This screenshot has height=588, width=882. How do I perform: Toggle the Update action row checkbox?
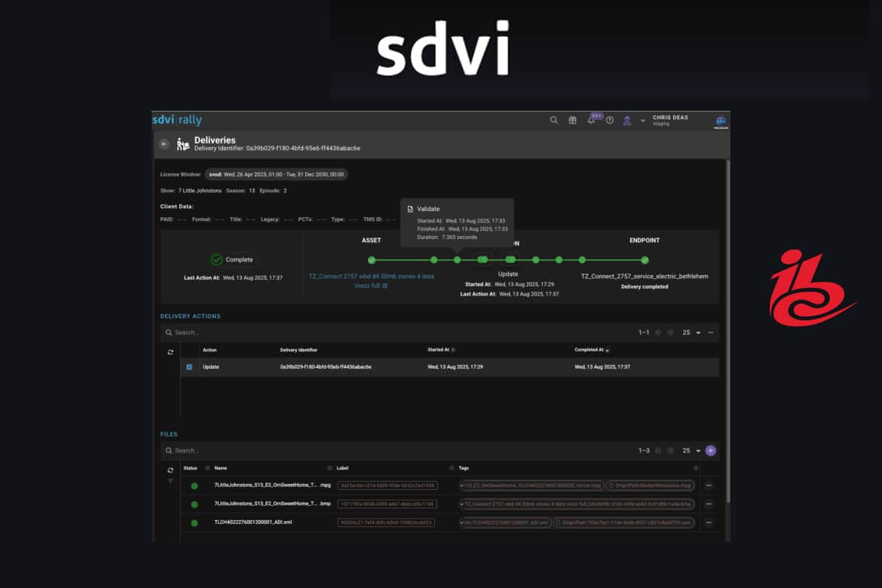(x=189, y=367)
